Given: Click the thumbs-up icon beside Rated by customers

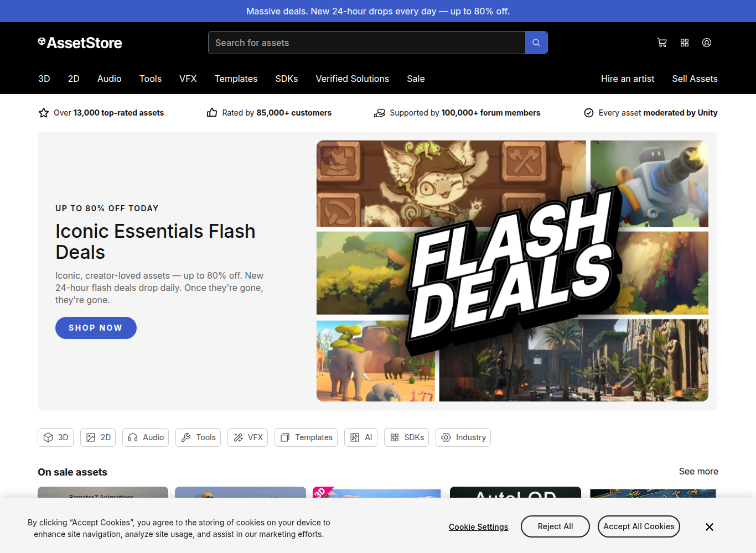Looking at the screenshot, I should [212, 113].
